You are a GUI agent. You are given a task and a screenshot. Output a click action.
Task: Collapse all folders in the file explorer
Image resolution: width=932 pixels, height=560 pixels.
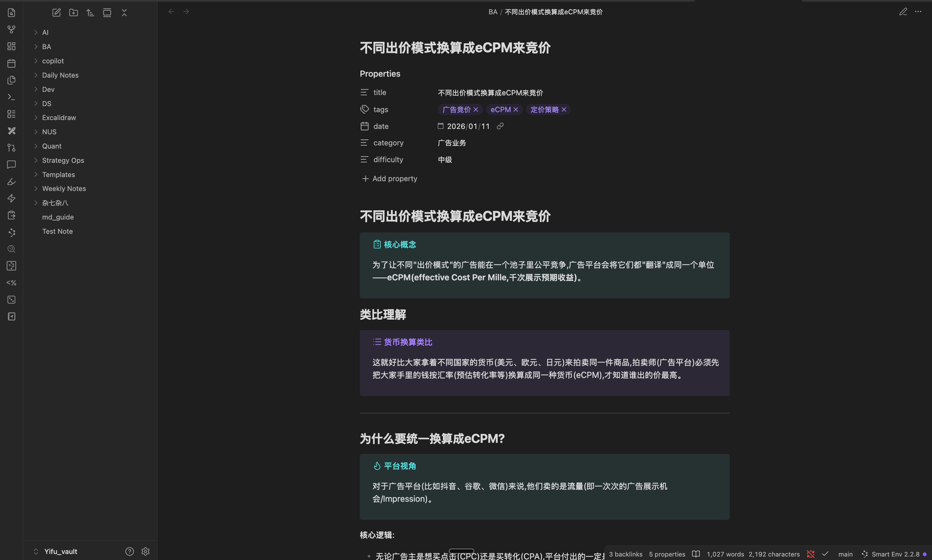click(124, 12)
